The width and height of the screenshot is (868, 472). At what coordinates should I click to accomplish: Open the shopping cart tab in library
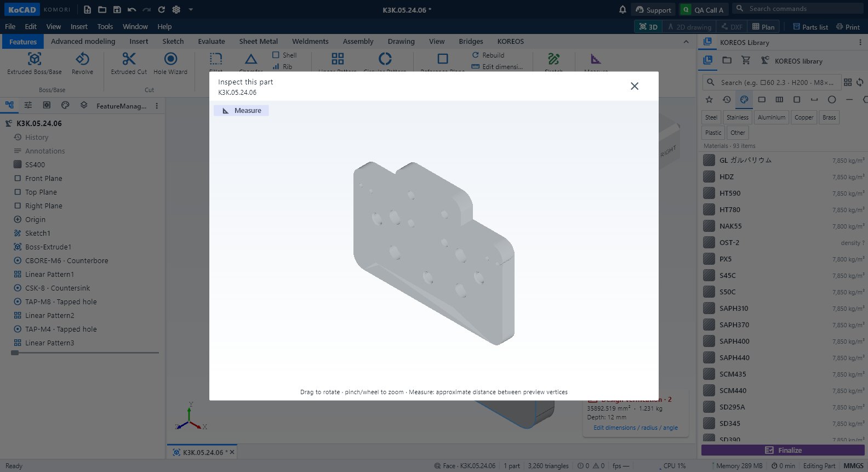(746, 60)
